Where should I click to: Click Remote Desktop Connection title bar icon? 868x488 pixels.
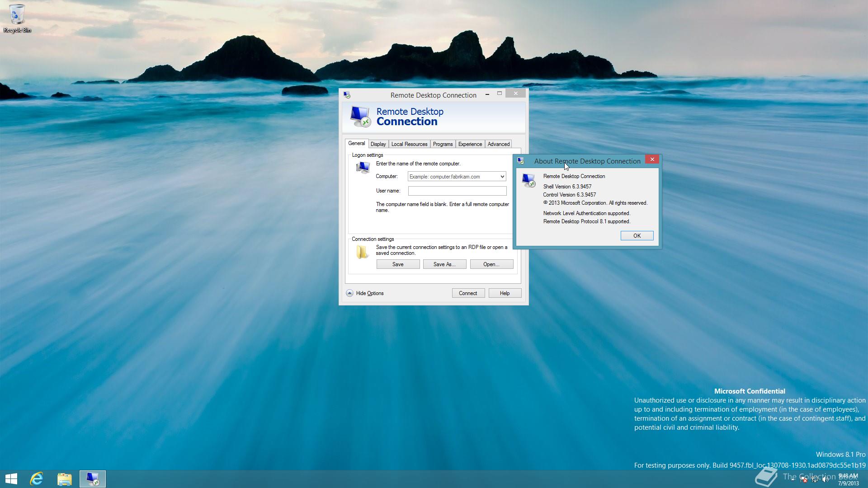[x=347, y=95]
